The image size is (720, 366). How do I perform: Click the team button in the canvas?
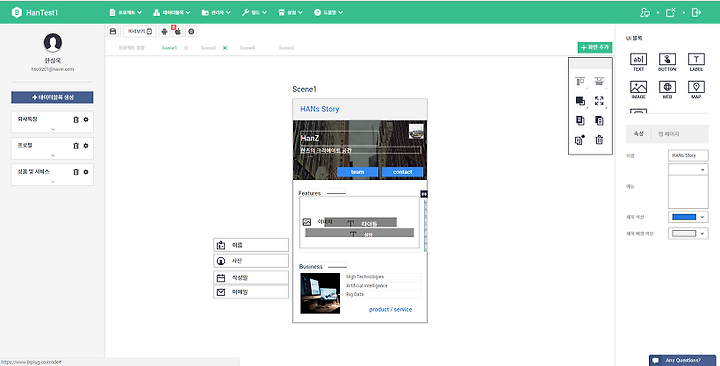point(357,172)
